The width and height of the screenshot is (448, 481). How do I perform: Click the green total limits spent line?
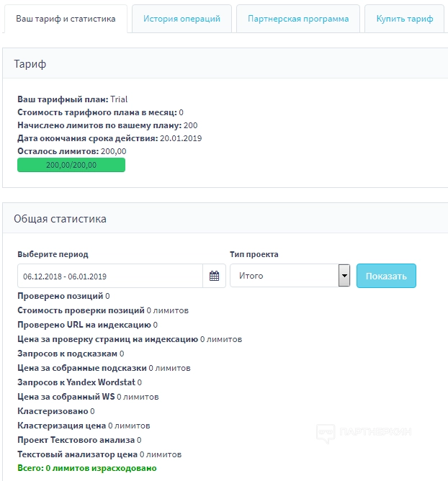[x=86, y=468]
